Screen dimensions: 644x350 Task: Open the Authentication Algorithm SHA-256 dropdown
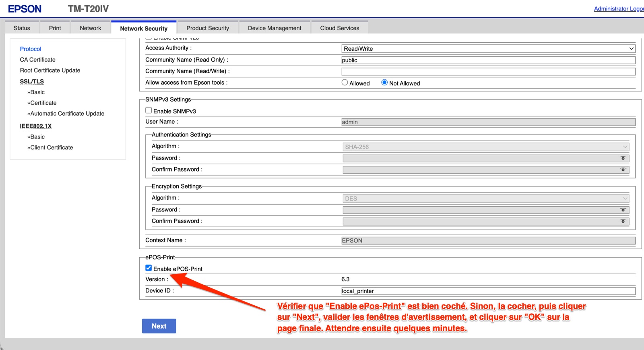486,147
